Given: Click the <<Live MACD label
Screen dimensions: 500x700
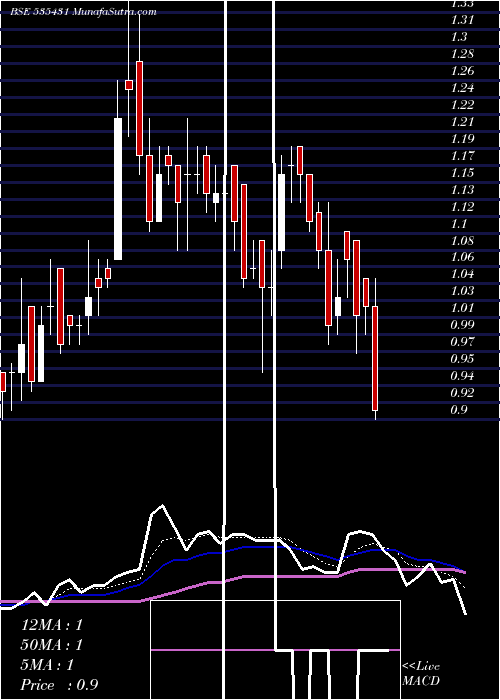Looking at the screenshot, I should [421, 674].
